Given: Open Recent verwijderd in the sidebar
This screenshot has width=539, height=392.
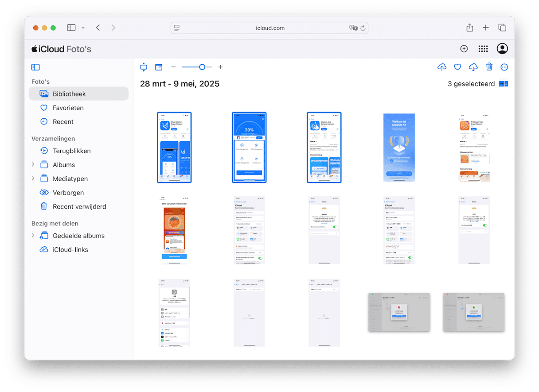Looking at the screenshot, I should coord(79,206).
